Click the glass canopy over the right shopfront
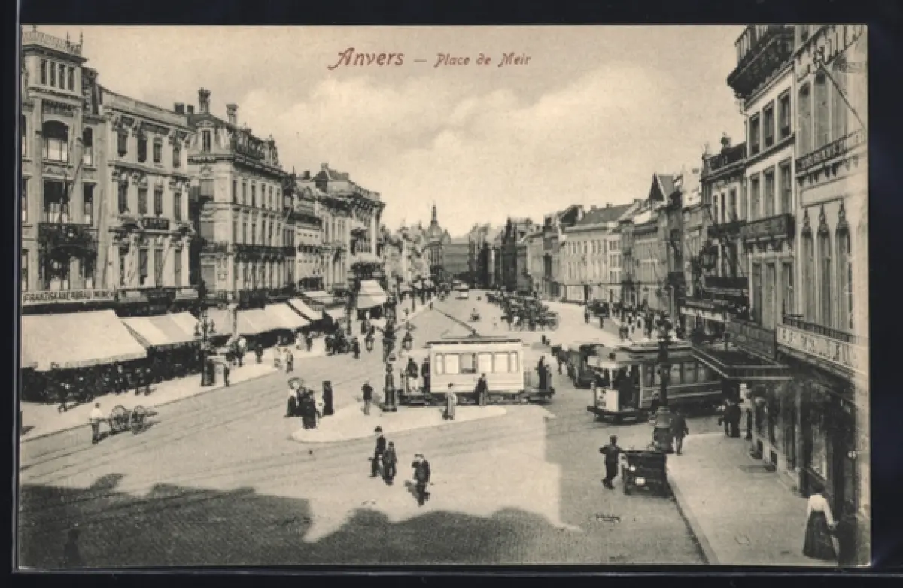This screenshot has width=903, height=588. click(741, 362)
